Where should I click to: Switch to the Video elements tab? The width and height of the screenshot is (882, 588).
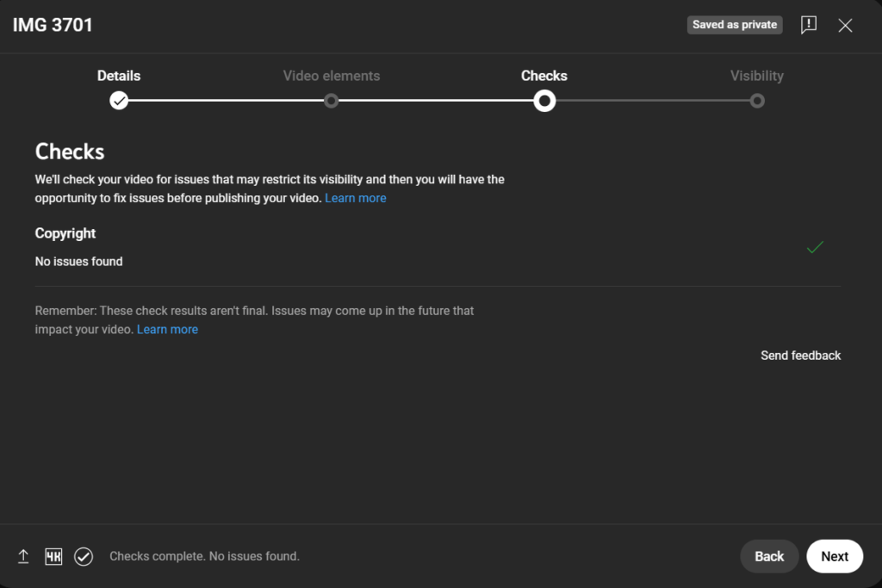332,76
